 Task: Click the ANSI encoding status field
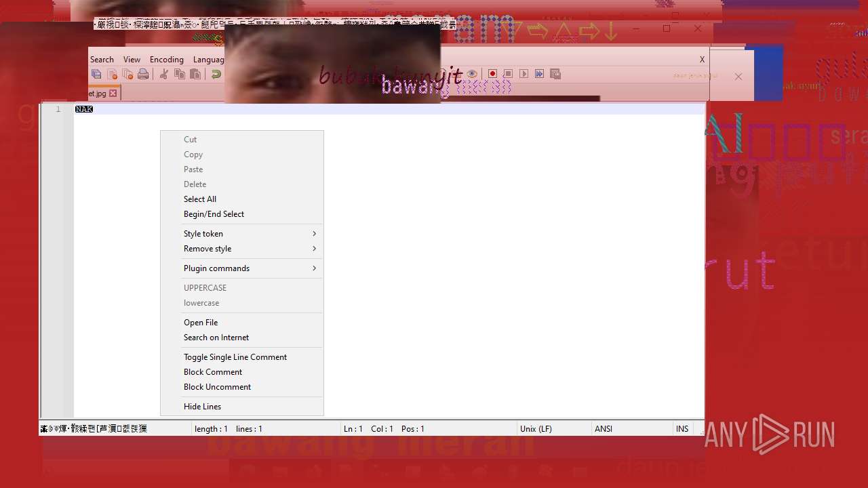[x=631, y=429]
